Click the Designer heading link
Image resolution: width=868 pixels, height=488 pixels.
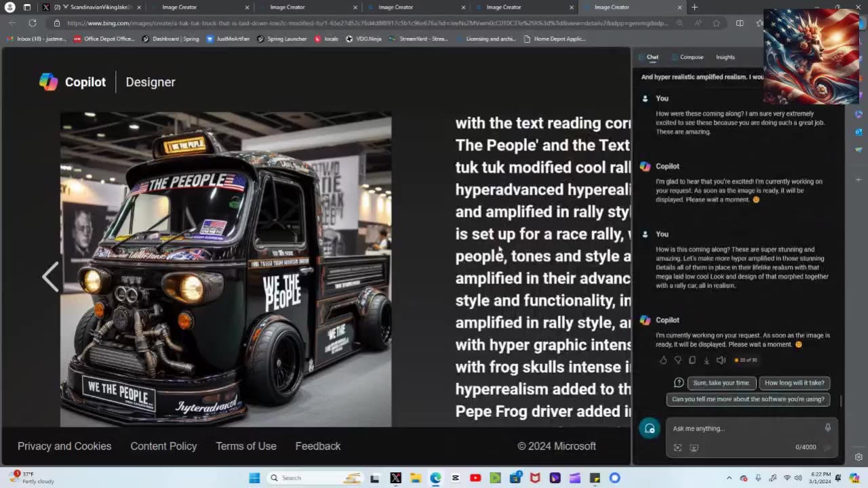pos(151,82)
